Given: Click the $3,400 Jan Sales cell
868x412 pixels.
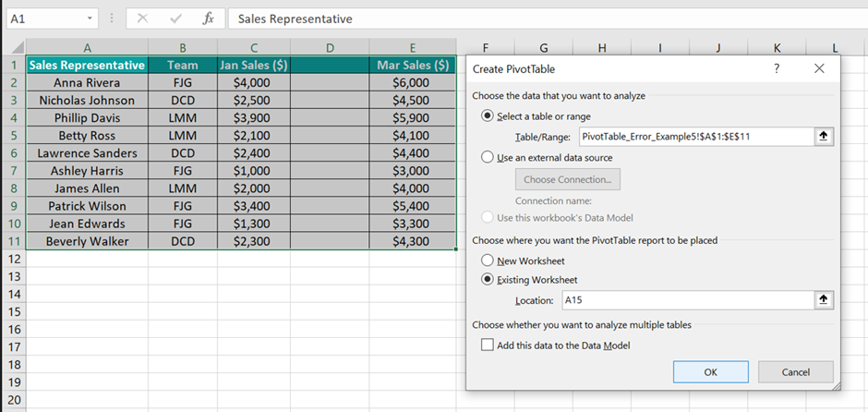Looking at the screenshot, I should (x=254, y=206).
